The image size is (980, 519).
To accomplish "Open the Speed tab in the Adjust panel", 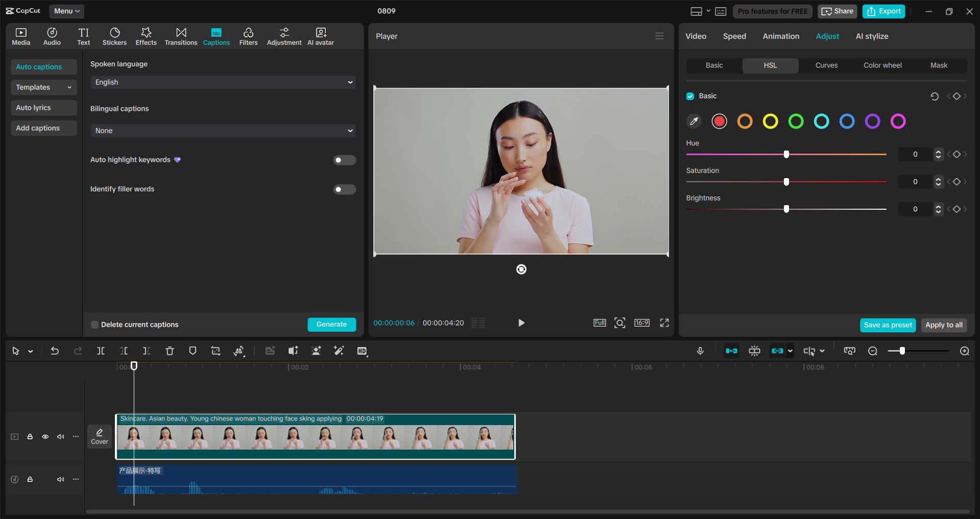I will pyautogui.click(x=734, y=36).
